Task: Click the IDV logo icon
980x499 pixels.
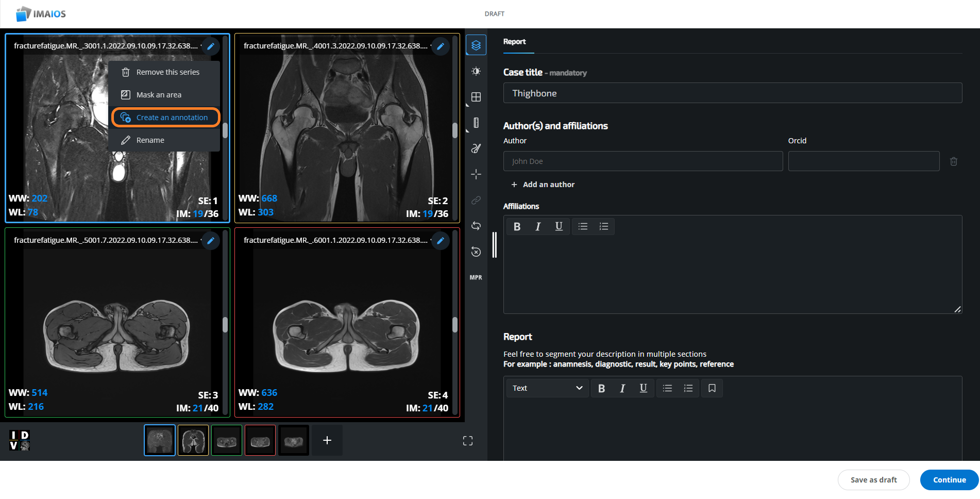Action: pyautogui.click(x=20, y=440)
